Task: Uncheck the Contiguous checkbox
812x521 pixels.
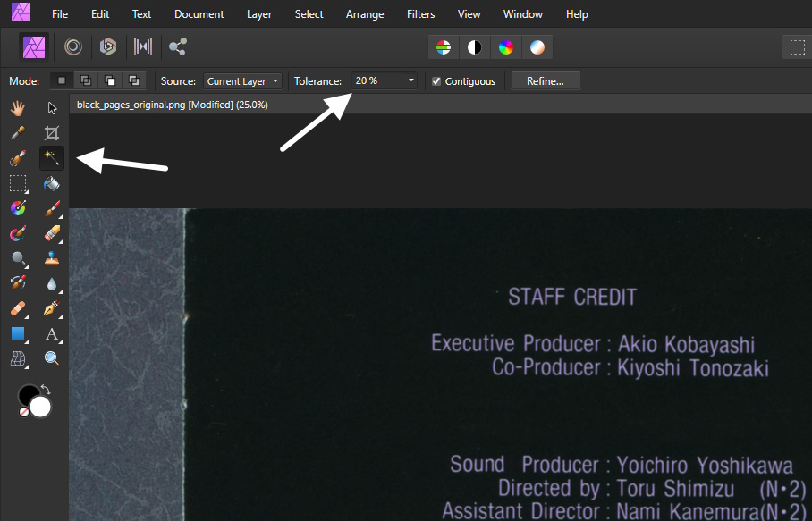Action: click(x=436, y=81)
